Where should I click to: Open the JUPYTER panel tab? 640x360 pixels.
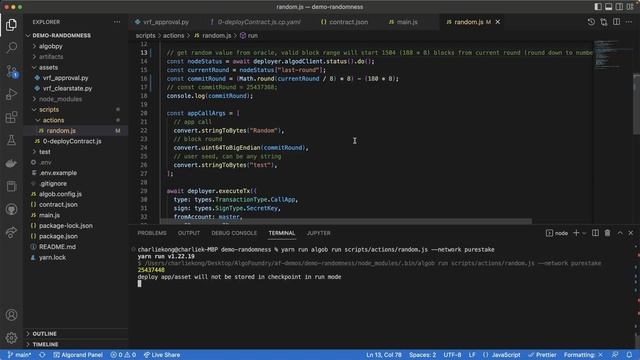[x=318, y=233]
